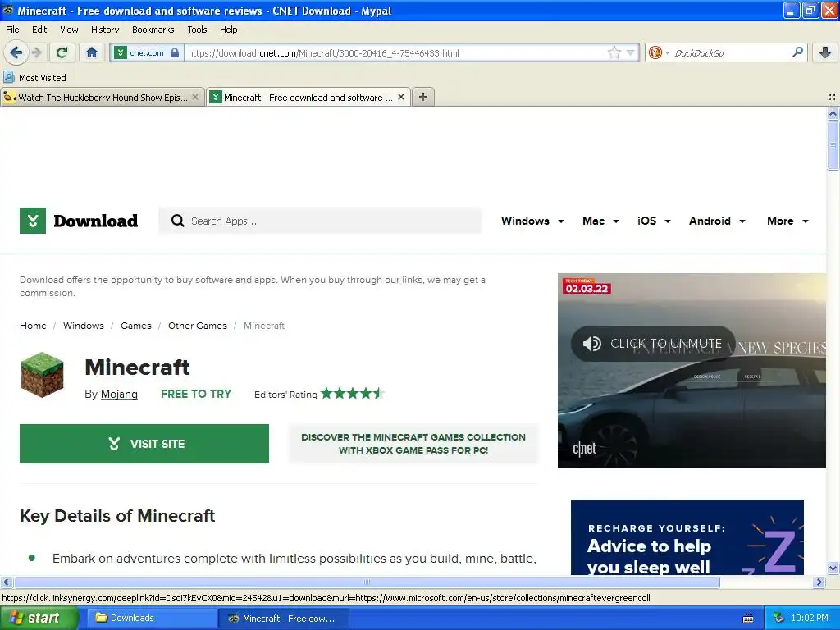Click the FREE TO TRY label
This screenshot has height=630, width=840.
coord(196,394)
